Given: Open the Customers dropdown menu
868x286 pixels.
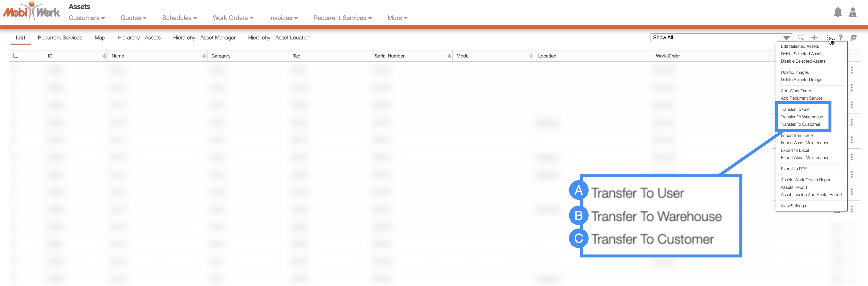Looking at the screenshot, I should tap(87, 18).
